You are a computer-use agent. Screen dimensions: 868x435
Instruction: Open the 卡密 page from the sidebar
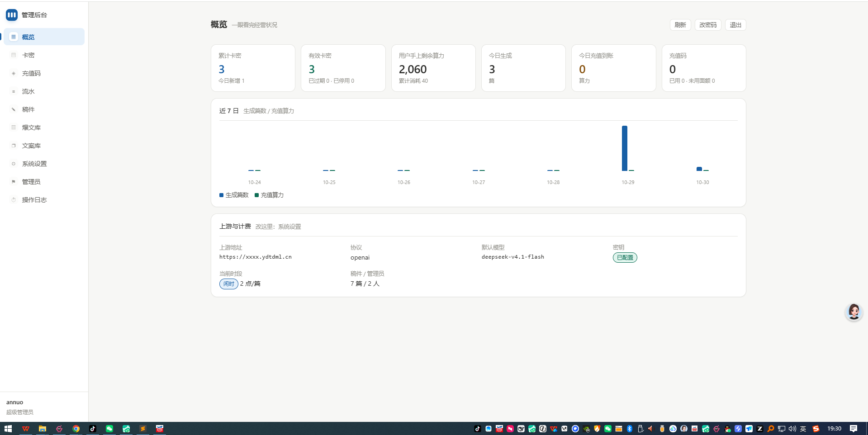pos(44,55)
